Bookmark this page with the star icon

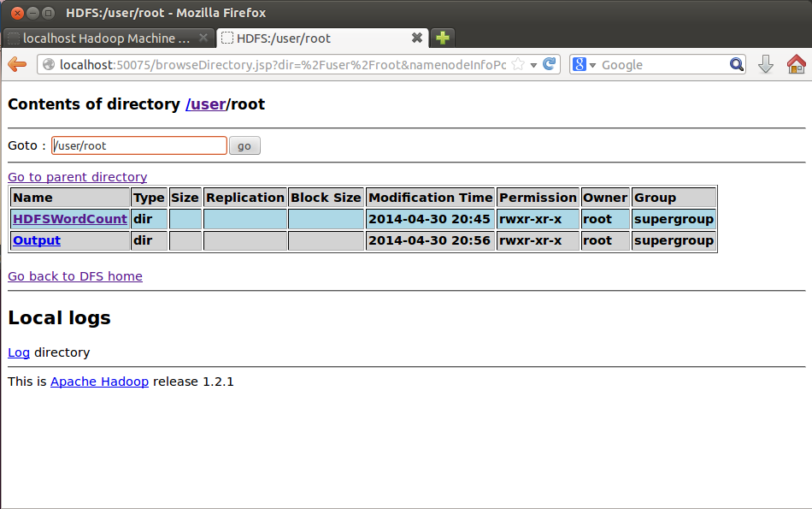tap(517, 64)
